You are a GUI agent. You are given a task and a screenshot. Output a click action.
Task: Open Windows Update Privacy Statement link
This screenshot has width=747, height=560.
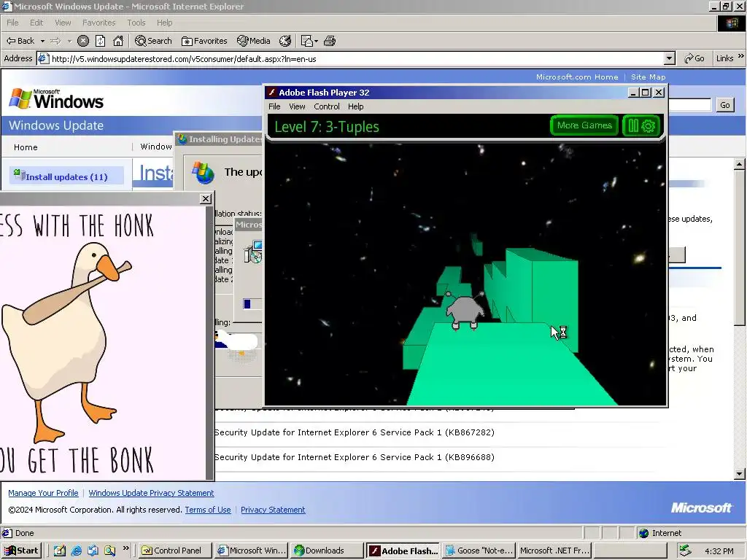coord(151,493)
